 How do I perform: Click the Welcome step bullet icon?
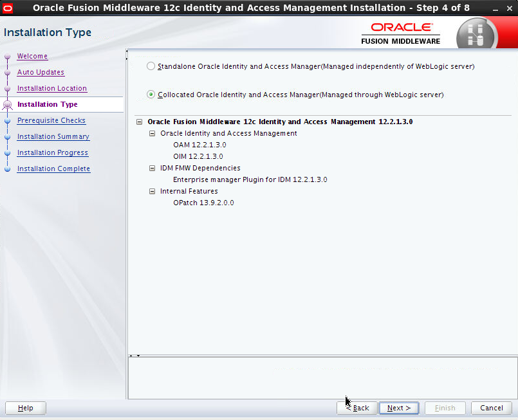7,57
